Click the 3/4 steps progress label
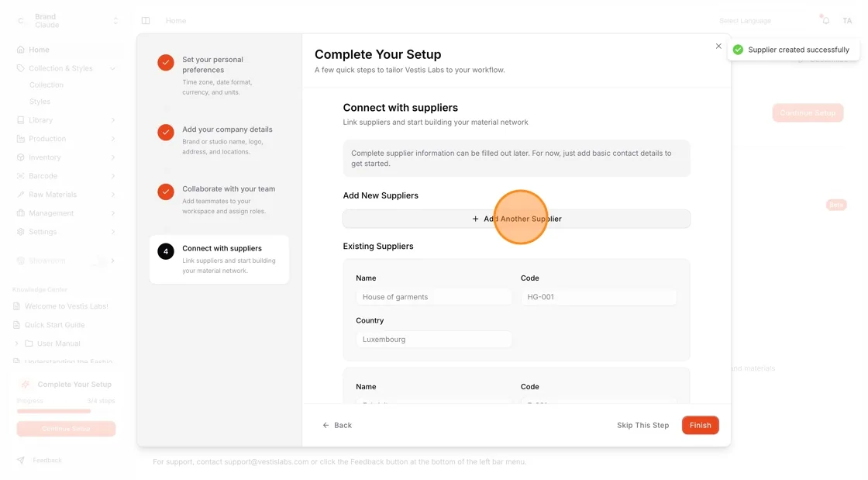868x480 pixels. 101,401
